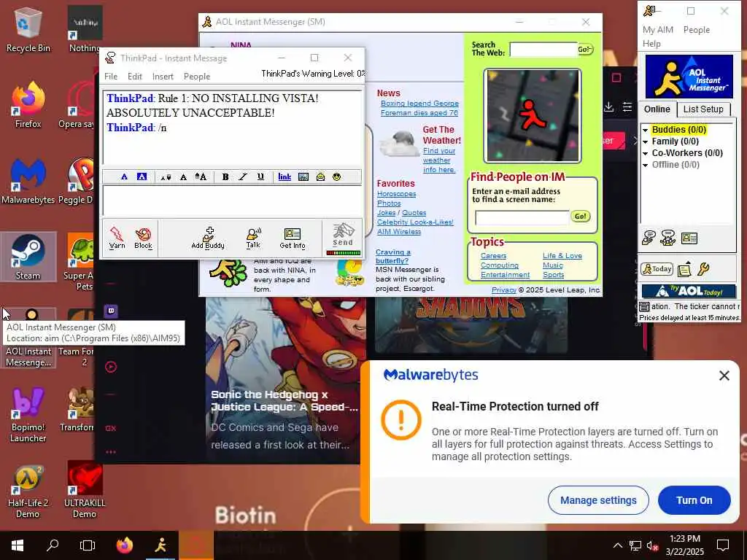Click the Firefox taskbar icon

point(125,545)
